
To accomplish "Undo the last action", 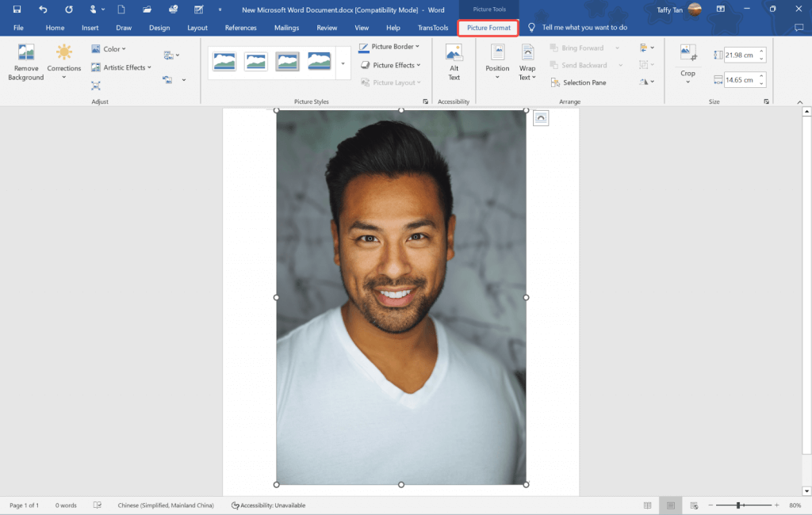I will [x=43, y=10].
